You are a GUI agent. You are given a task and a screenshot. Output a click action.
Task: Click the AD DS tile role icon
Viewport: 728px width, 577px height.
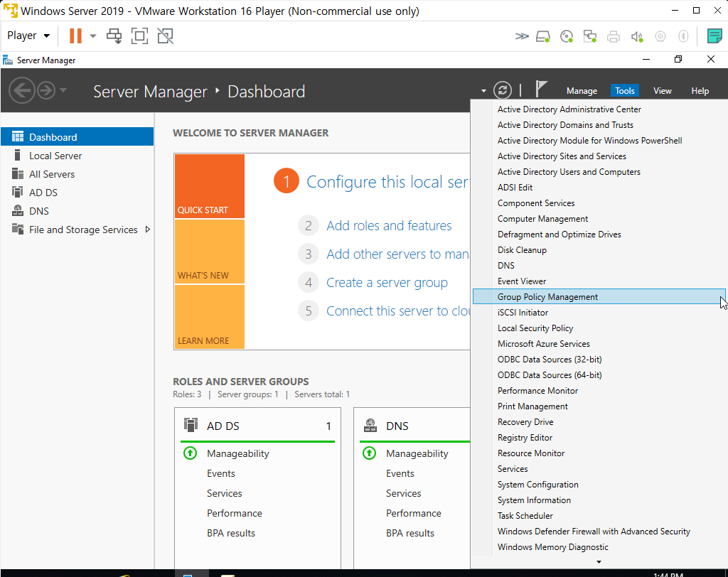point(191,425)
